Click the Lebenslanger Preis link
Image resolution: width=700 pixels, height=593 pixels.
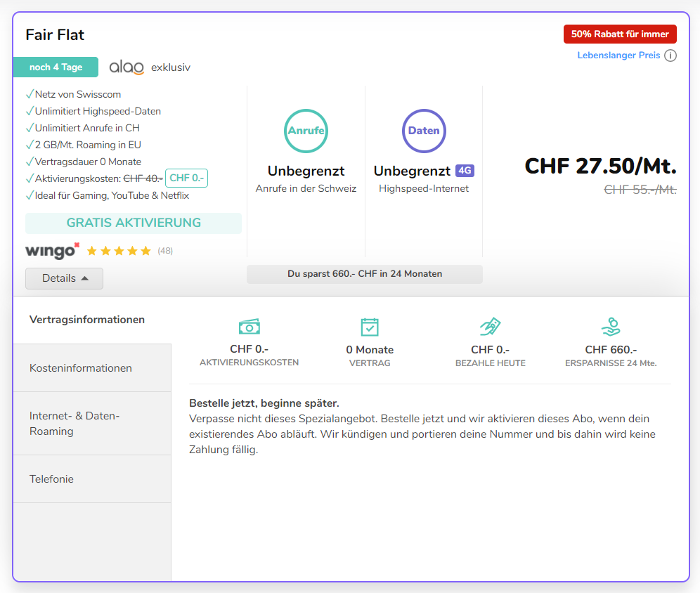(x=618, y=56)
